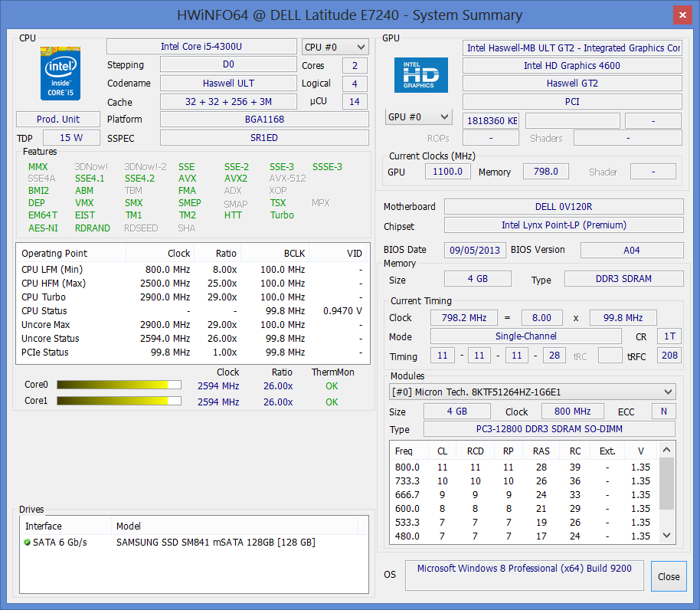The width and height of the screenshot is (700, 610).
Task: Click the Cores count field showing 2
Action: pos(355,66)
